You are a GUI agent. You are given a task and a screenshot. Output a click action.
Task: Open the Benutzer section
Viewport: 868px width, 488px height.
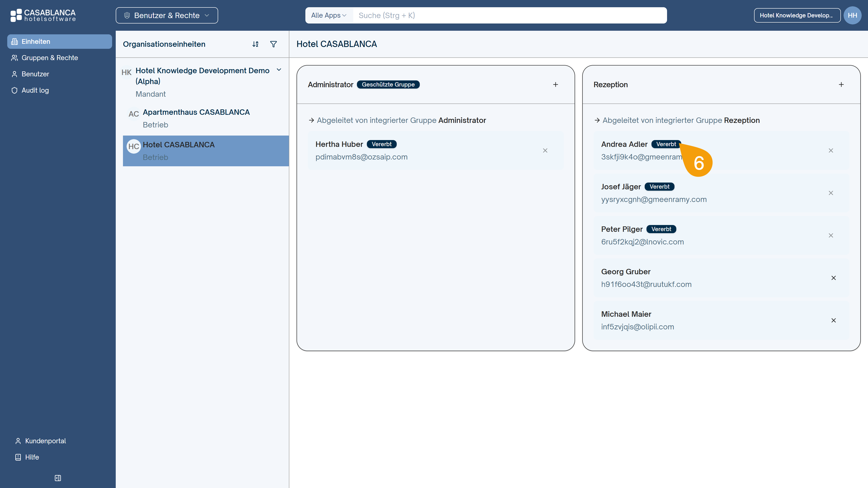point(60,74)
